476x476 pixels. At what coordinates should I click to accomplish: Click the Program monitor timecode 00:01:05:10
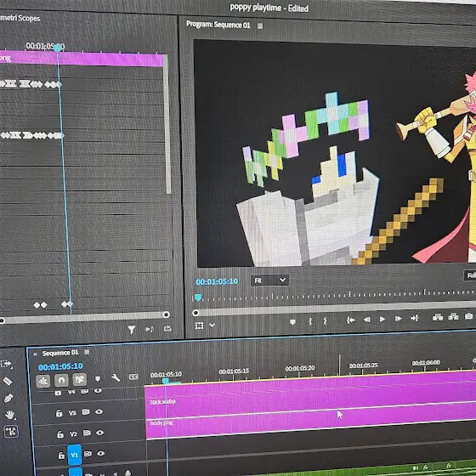point(217,281)
